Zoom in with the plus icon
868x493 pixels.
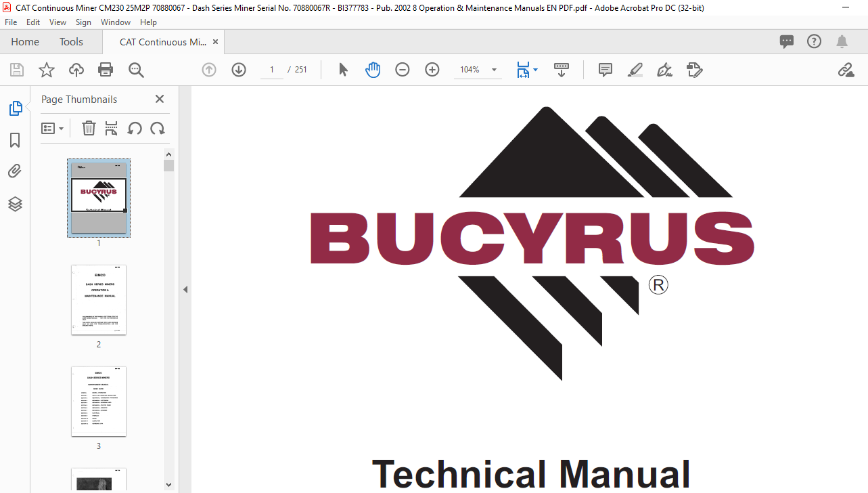(432, 70)
